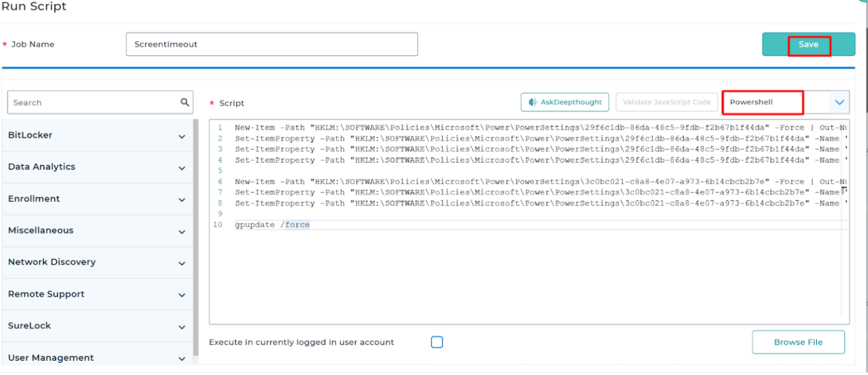
Task: Expand the BitLocker category
Action: 181,137
